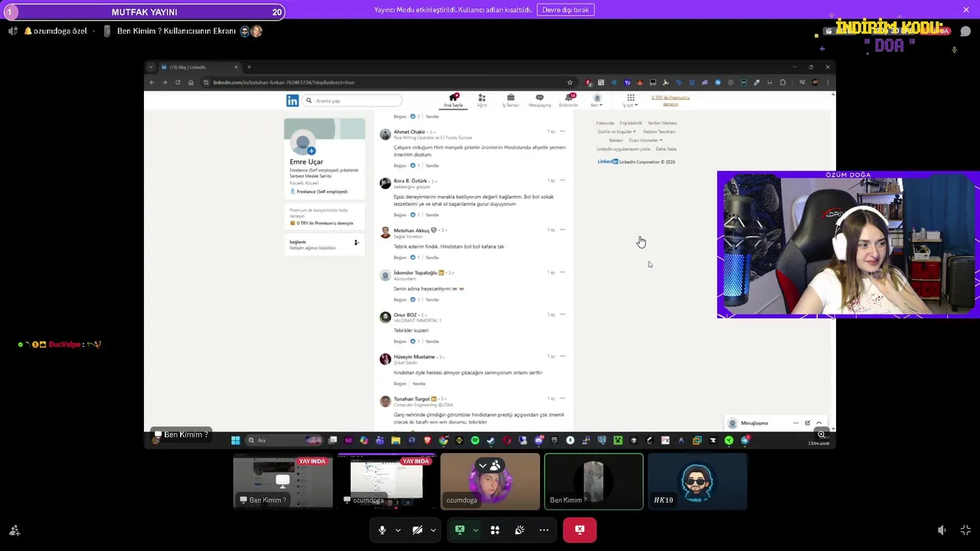Expand 'Gizlilik ve Koşullar' footer dropdown

tap(616, 132)
